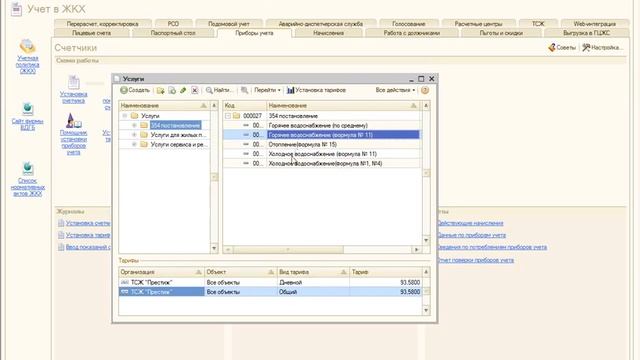Open the Все действия dropdown menu
Viewport: 640px width, 360px height.
click(x=395, y=90)
